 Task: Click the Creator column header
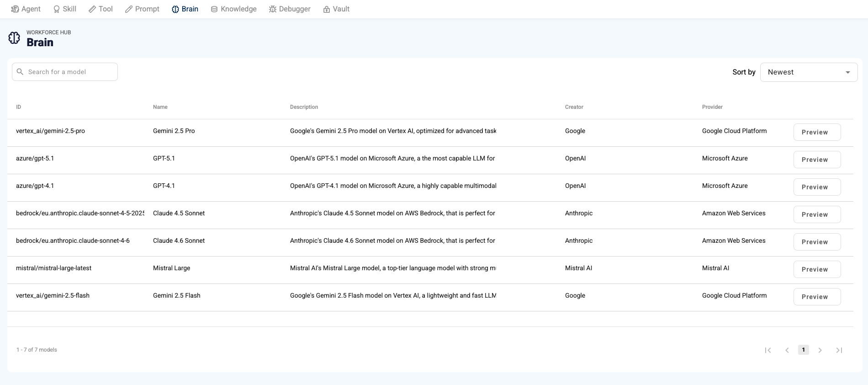click(x=574, y=107)
